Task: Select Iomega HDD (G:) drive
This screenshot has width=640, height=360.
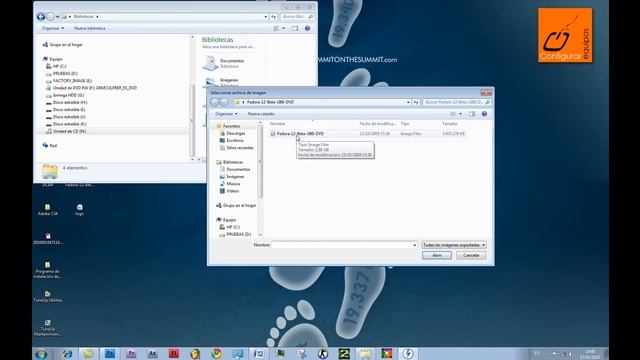Action: pos(68,95)
